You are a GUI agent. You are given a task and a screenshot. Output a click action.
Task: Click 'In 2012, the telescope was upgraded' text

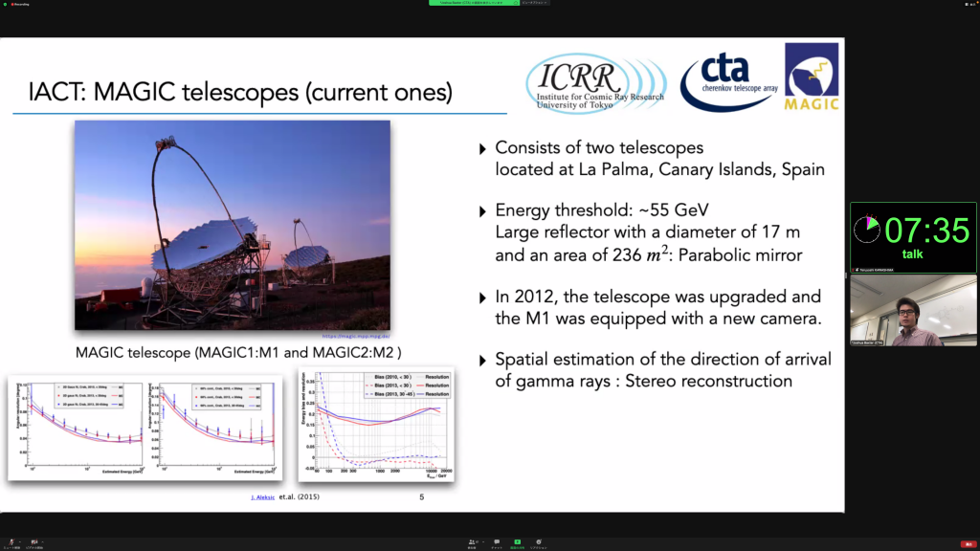(658, 297)
